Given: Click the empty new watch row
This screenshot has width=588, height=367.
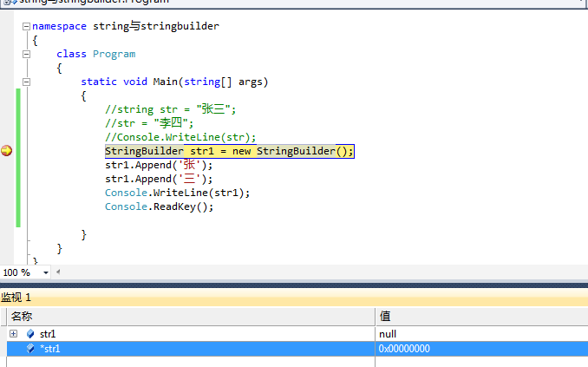Looking at the screenshot, I should (x=191, y=362).
